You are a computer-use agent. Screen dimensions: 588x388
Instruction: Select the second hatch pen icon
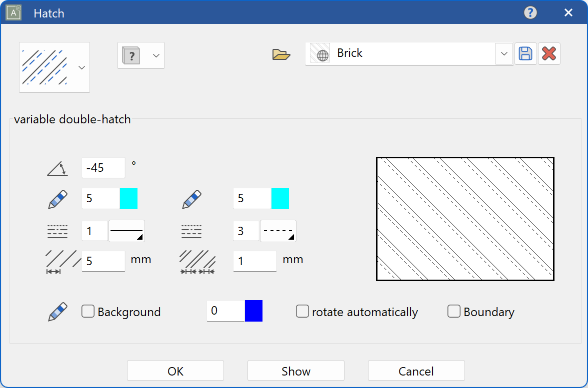(x=192, y=198)
